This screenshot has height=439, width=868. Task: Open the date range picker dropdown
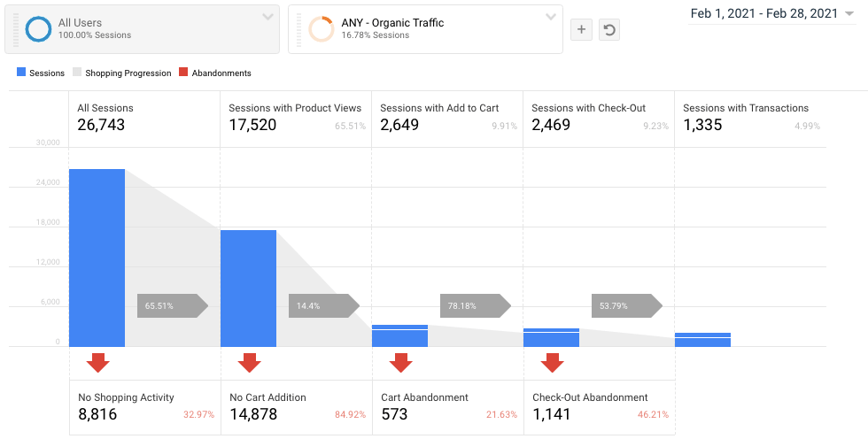click(849, 14)
